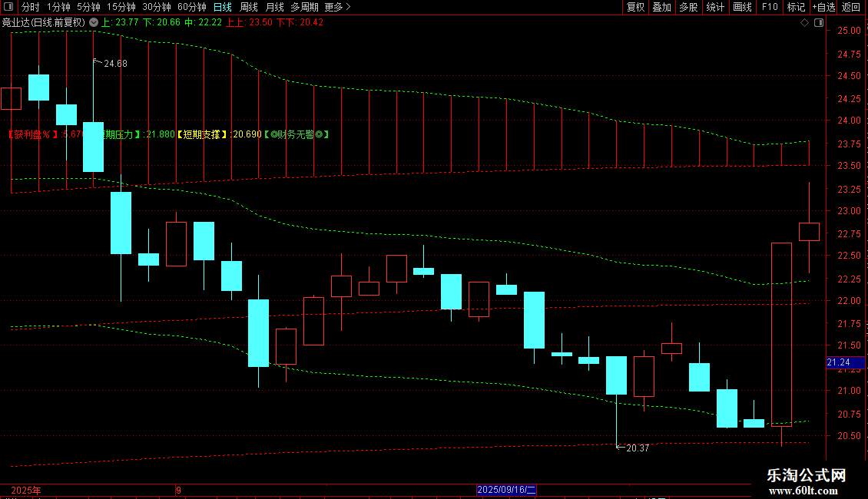Screen dimensions: 868x499
Task: Open the 多周期 multi-period view
Action: tap(304, 7)
